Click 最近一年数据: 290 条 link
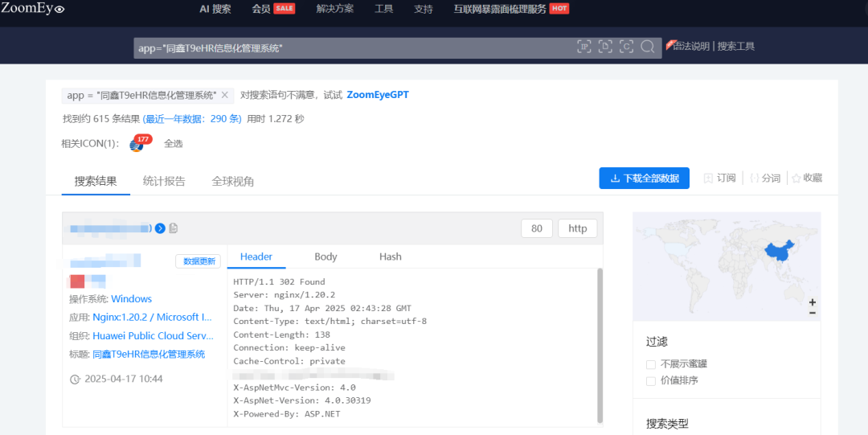868x435 pixels. (x=192, y=118)
